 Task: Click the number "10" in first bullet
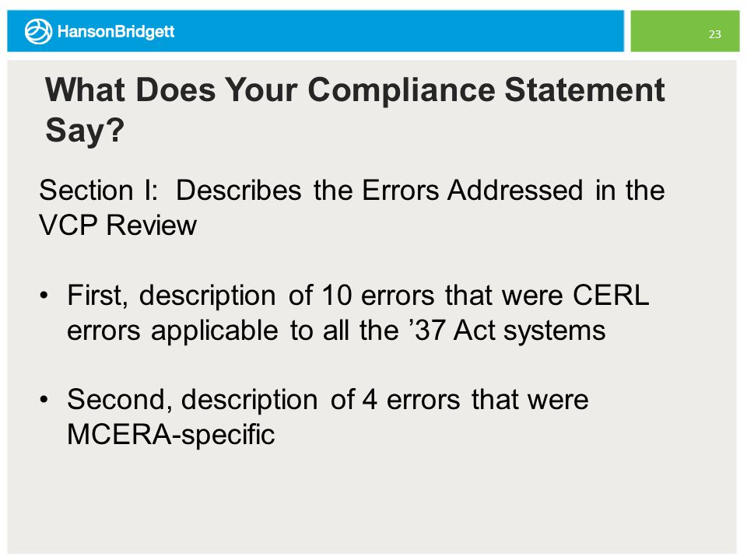(x=336, y=296)
